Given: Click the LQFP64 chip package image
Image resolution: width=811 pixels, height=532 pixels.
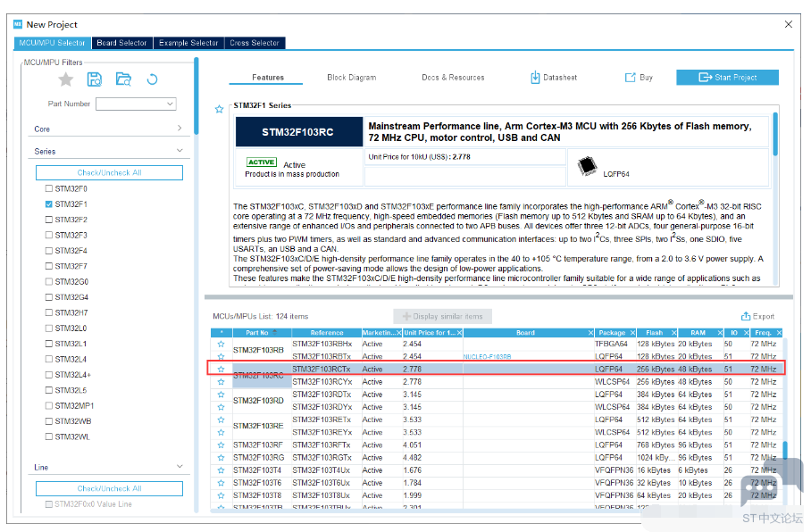Looking at the screenshot, I should tap(587, 167).
